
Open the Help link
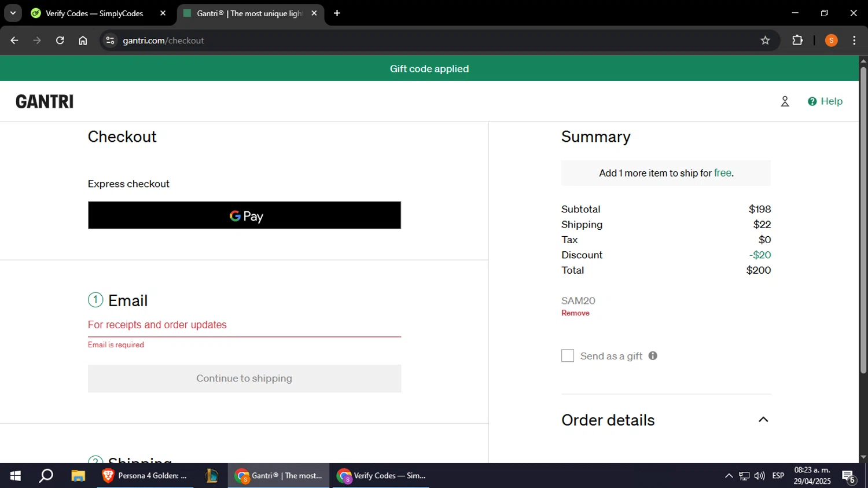tap(825, 101)
